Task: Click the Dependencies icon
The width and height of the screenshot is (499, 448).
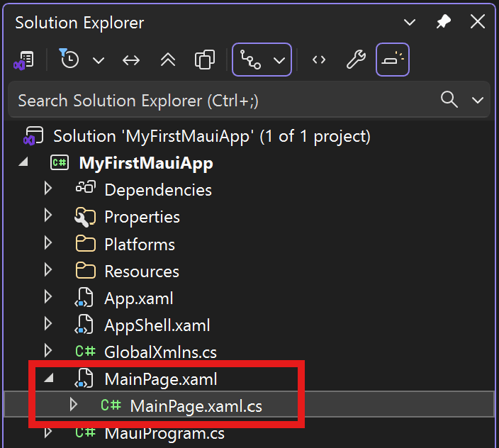Action: pos(86,187)
